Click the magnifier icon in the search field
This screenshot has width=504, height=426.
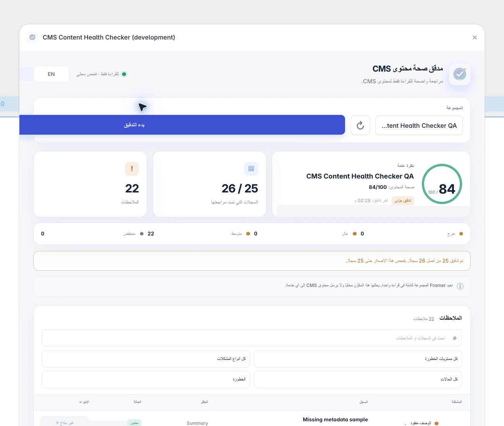(x=455, y=338)
